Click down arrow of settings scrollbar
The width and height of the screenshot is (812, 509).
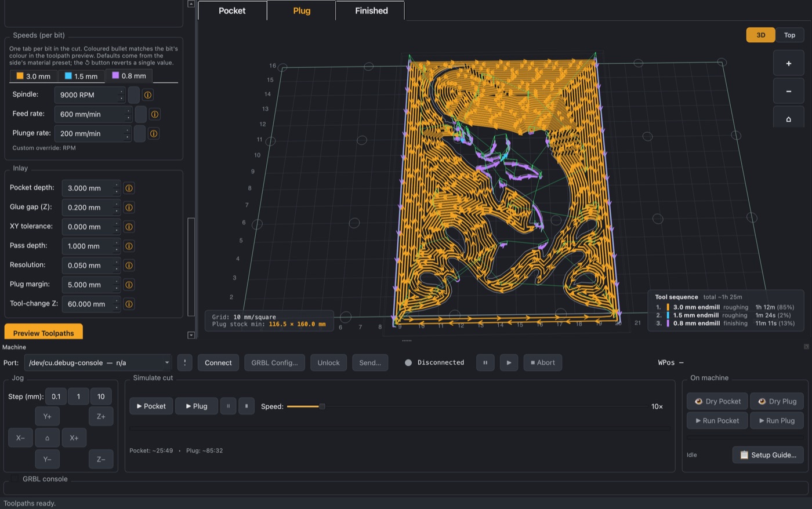coord(191,335)
